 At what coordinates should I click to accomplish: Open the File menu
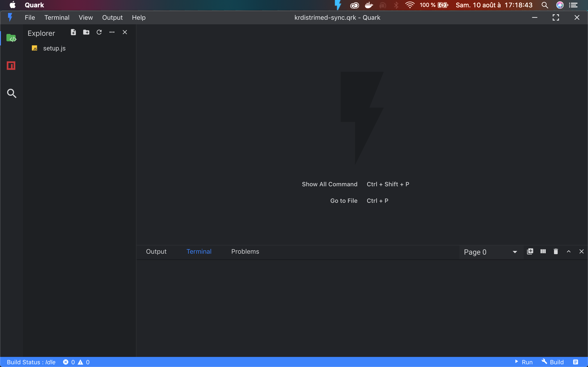pos(30,17)
